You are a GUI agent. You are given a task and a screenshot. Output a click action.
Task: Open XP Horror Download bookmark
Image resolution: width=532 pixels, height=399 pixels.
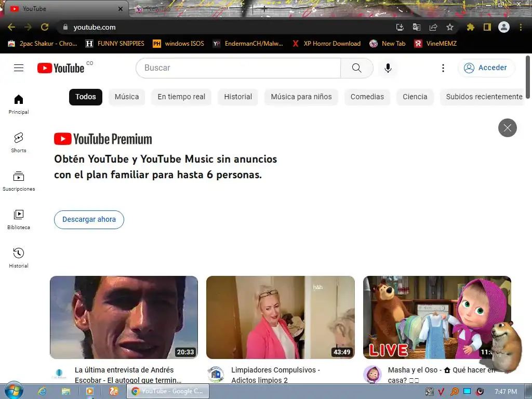click(326, 44)
